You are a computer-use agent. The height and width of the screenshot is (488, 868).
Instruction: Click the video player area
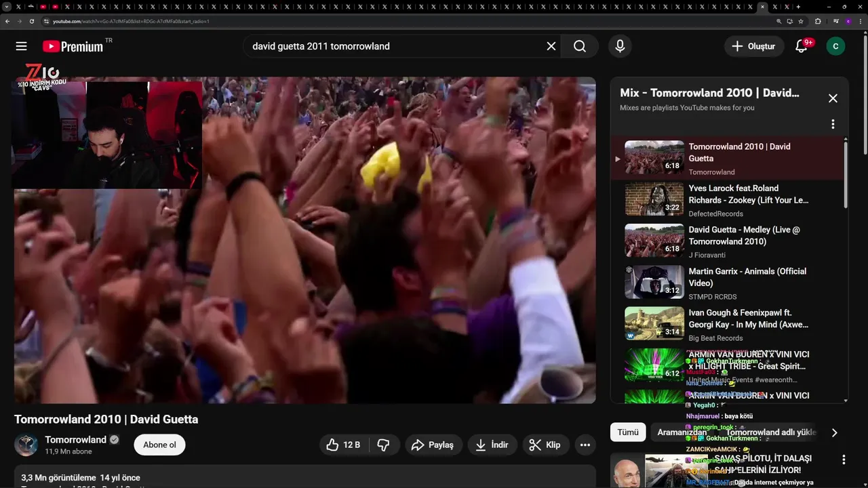click(305, 241)
